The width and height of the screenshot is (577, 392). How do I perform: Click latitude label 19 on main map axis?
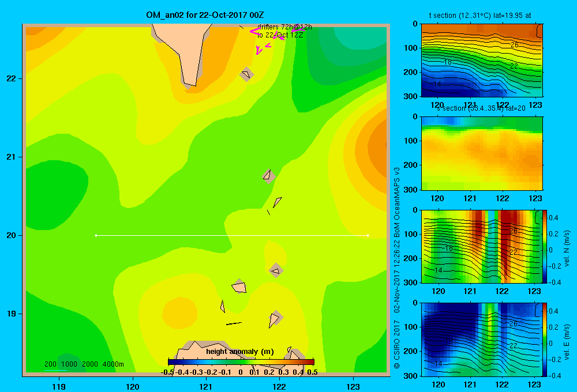coord(12,314)
